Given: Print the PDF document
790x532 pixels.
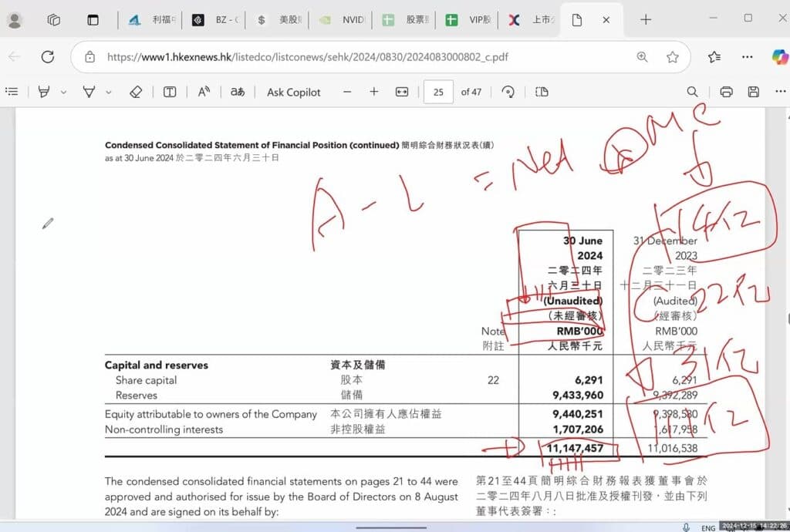Looking at the screenshot, I should pyautogui.click(x=726, y=92).
